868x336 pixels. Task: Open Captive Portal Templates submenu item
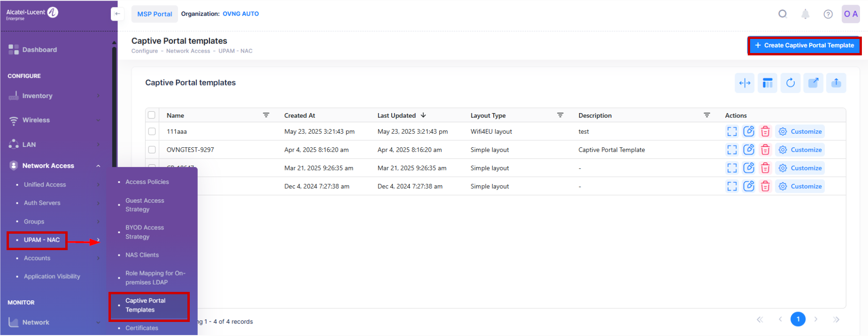[x=146, y=305]
